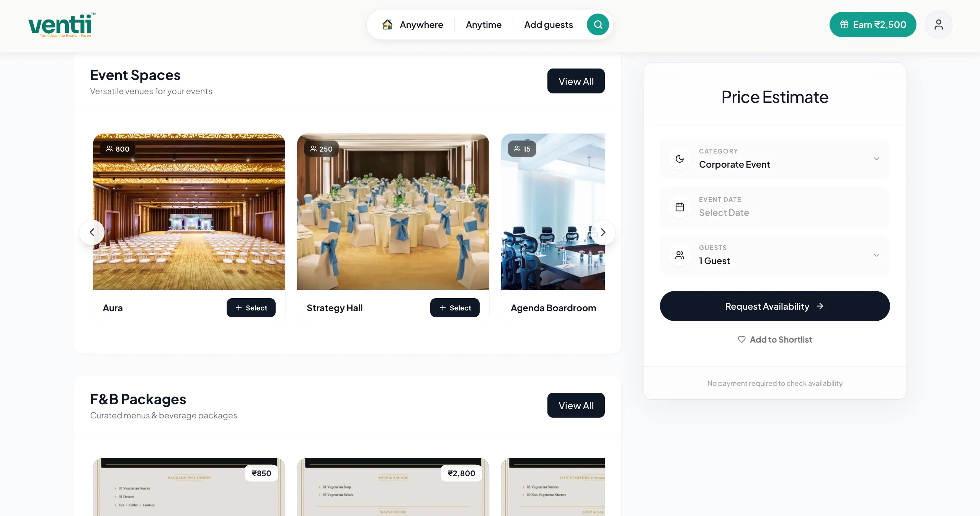Click the Agenda Boardroom title
Image resolution: width=980 pixels, height=516 pixels.
[x=553, y=308]
